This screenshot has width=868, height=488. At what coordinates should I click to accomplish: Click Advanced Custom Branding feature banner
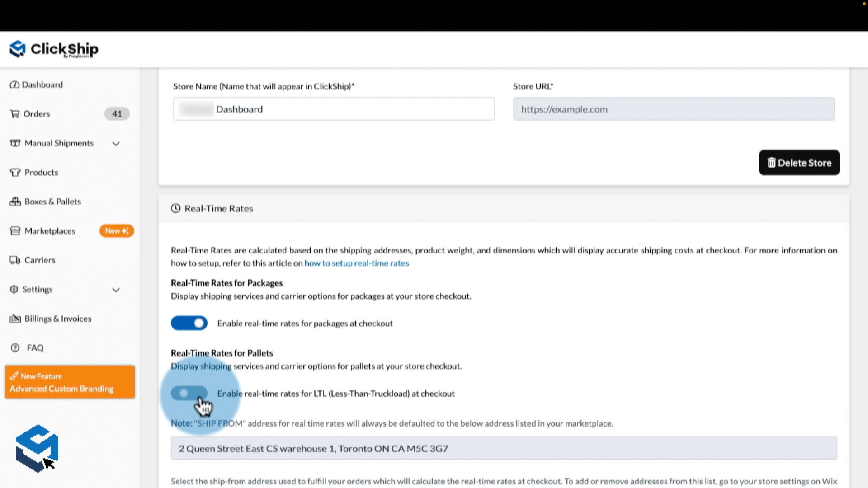[69, 382]
